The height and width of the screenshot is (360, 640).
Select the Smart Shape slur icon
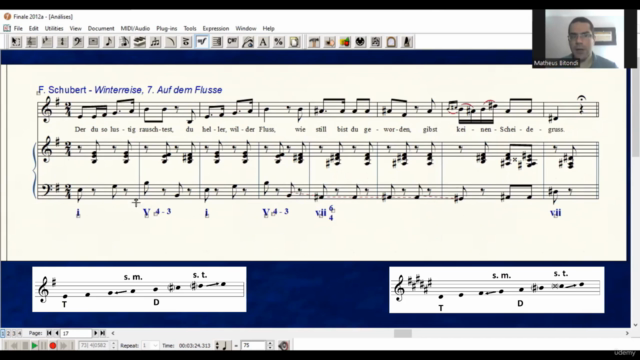[x=171, y=42]
